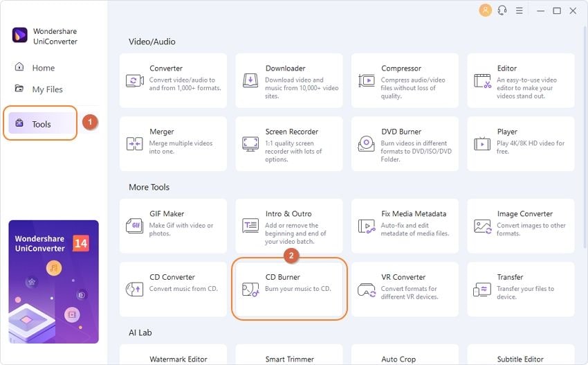Open the CD Burner card title
Screen dimensions: 588x365
coord(283,277)
